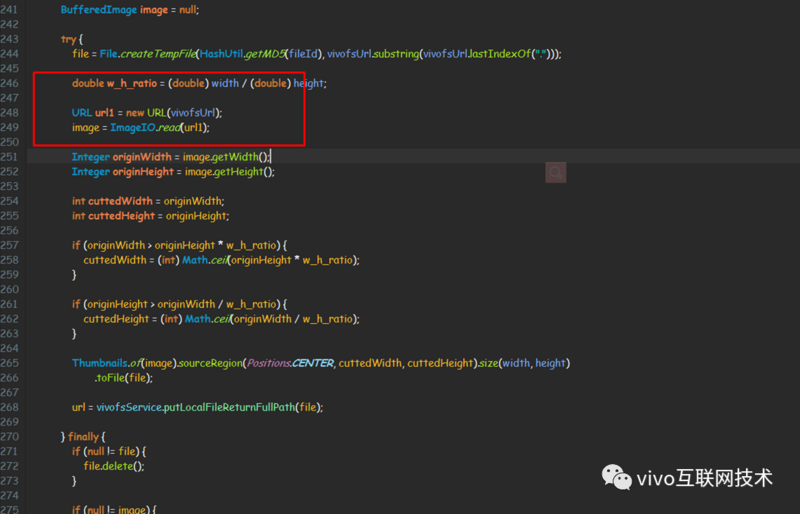This screenshot has width=800, height=514.
Task: Click 'cuttedWidth = (int) Math.ceil' assignment
Action: tap(156, 260)
